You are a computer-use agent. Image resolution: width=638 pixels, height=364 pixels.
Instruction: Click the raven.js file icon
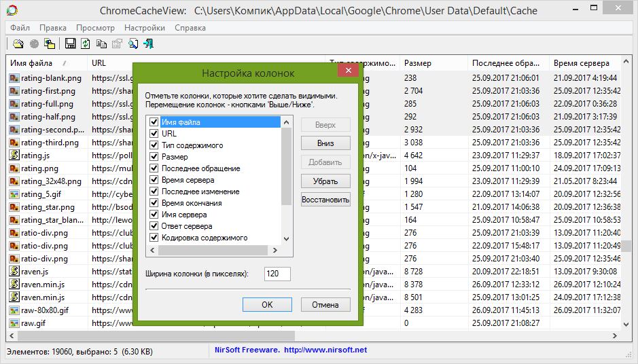click(14, 272)
